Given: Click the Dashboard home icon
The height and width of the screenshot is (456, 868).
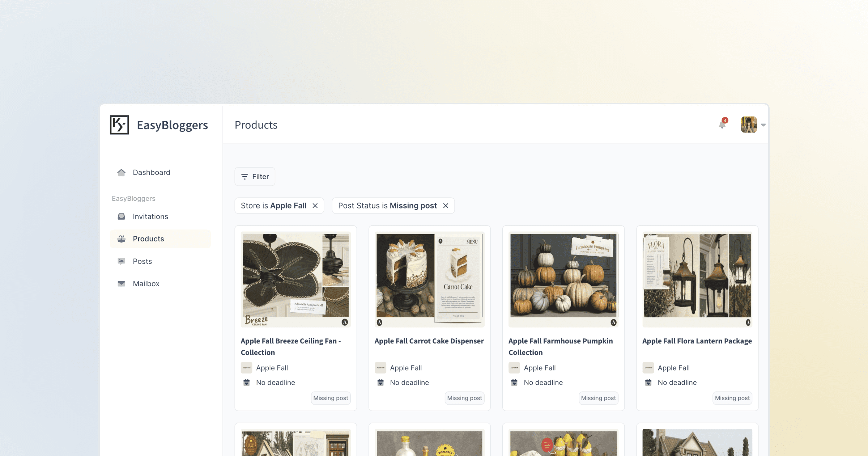Looking at the screenshot, I should pos(122,173).
